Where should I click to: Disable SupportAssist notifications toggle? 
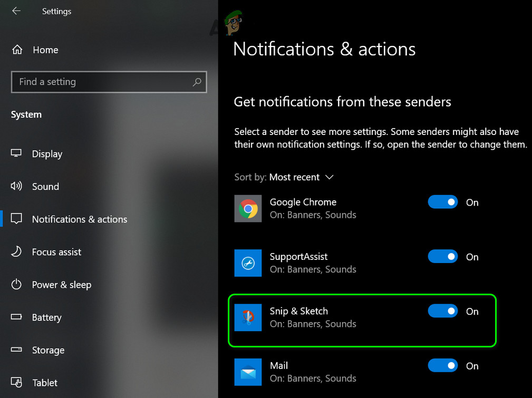[x=443, y=257]
